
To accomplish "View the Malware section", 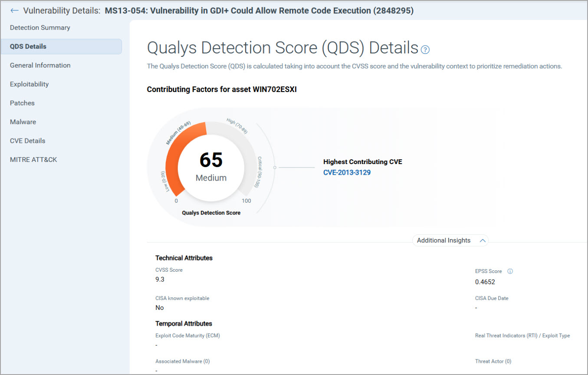I will point(23,122).
